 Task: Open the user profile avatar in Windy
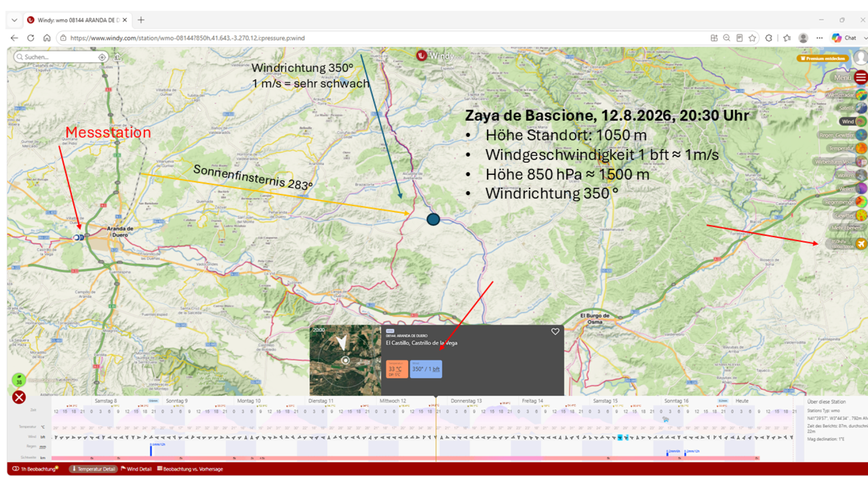click(x=860, y=58)
